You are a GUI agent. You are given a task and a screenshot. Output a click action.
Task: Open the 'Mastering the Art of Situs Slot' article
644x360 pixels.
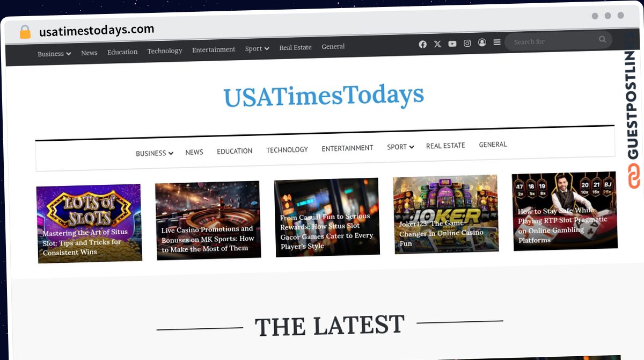[x=90, y=224]
